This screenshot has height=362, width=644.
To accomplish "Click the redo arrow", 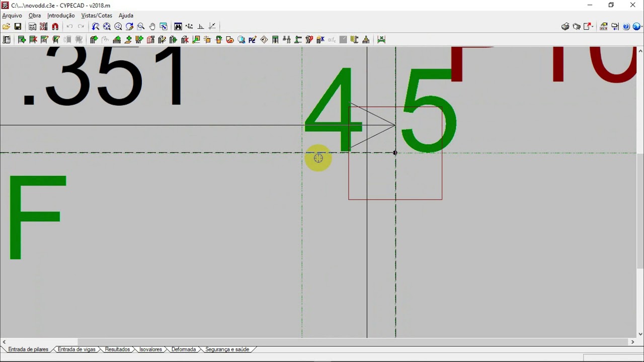I will point(80,27).
